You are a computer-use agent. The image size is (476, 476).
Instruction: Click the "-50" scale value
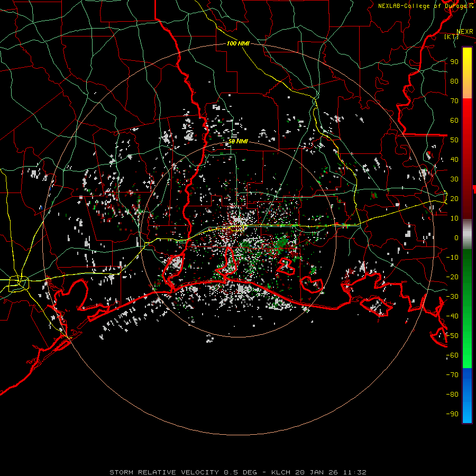[452, 336]
